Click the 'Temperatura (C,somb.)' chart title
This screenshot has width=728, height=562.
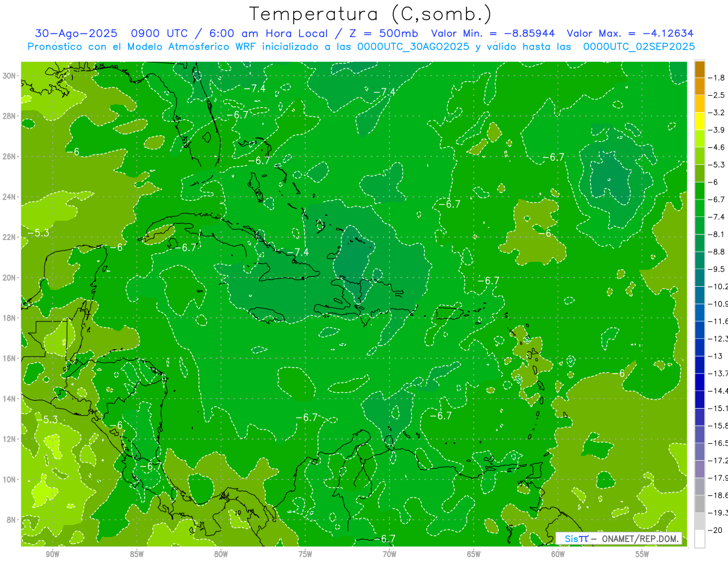pyautogui.click(x=370, y=14)
